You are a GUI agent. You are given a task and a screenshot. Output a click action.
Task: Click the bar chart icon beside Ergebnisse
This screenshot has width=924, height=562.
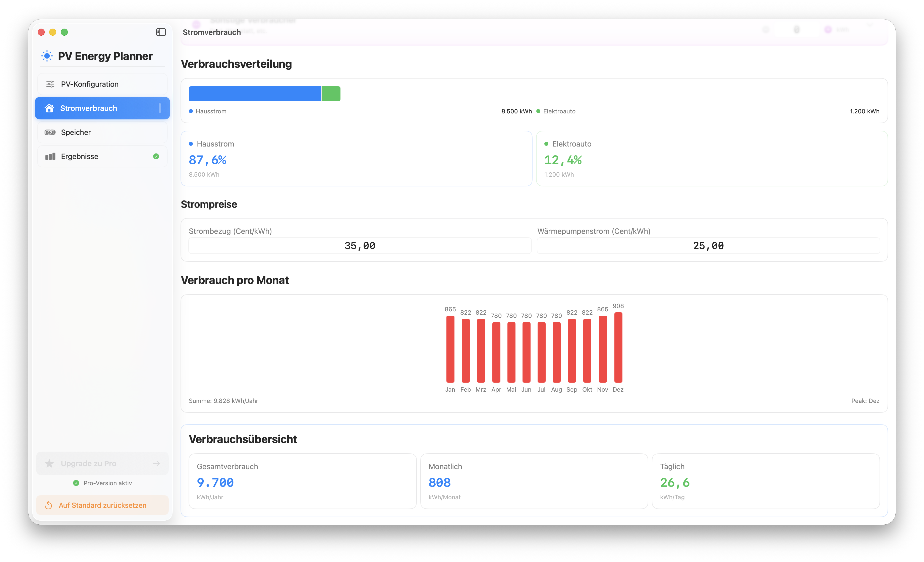pyautogui.click(x=50, y=157)
